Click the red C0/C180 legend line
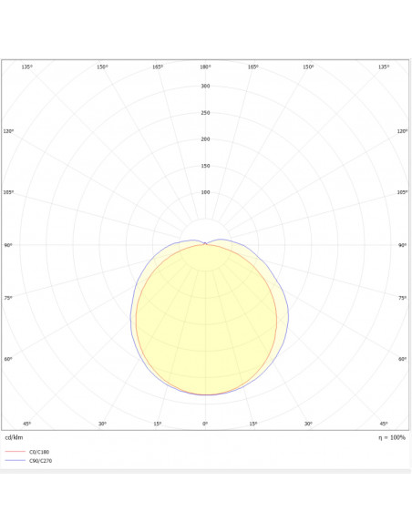Image resolution: width=412 pixels, height=532 pixels. (15, 452)
